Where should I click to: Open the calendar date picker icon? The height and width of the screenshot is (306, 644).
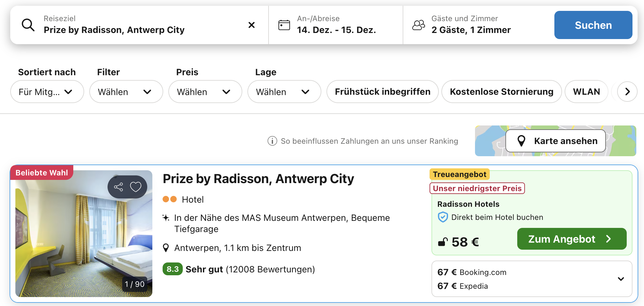(x=284, y=25)
